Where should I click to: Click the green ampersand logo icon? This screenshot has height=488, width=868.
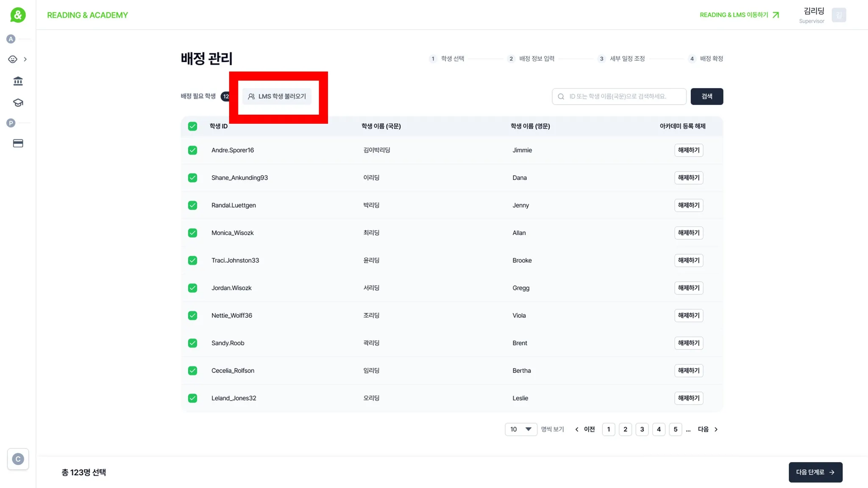18,15
